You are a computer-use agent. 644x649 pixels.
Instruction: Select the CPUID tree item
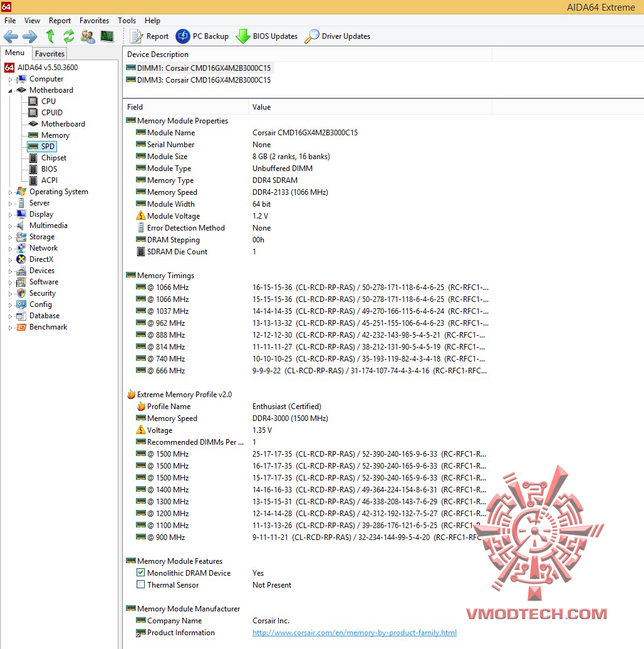(x=52, y=113)
